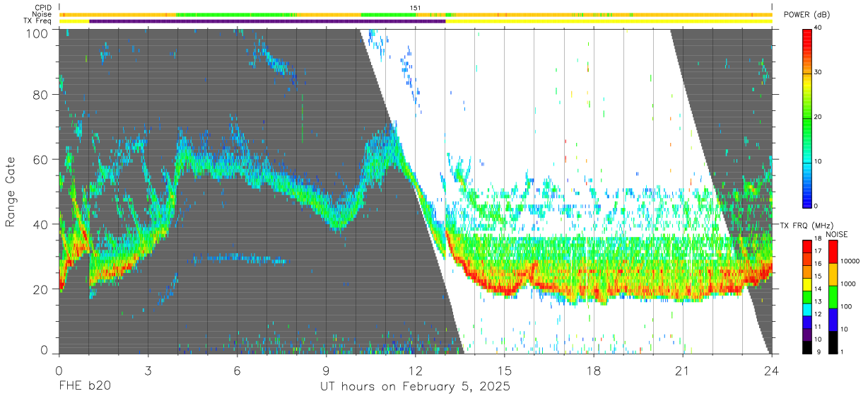This screenshot has height=401, width=868.
Task: Click the Range Gate axis title
Action: click(11, 191)
